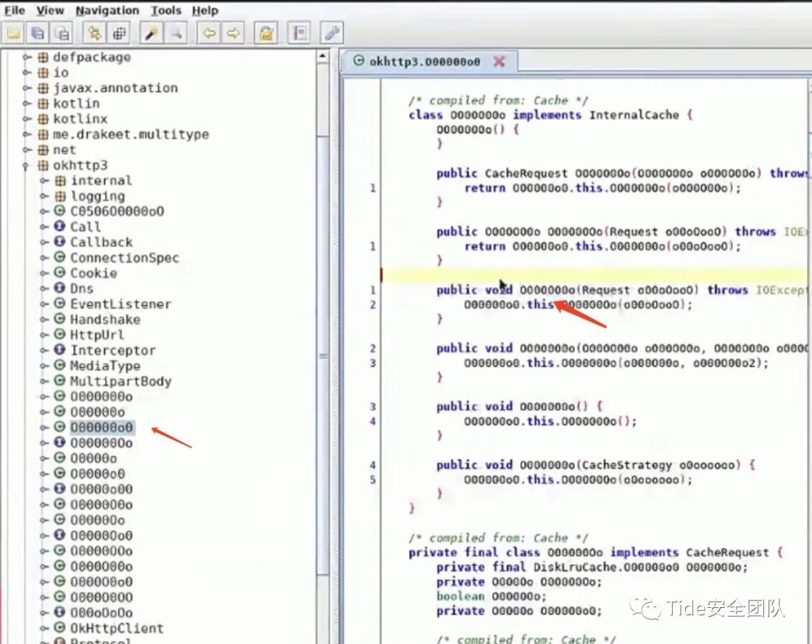Image resolution: width=812 pixels, height=644 pixels.
Task: Toggle sync with editor button
Action: click(x=94, y=33)
